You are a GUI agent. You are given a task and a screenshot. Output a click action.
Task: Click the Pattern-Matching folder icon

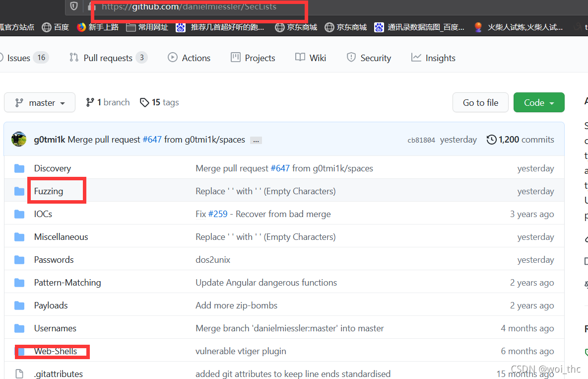(x=19, y=283)
